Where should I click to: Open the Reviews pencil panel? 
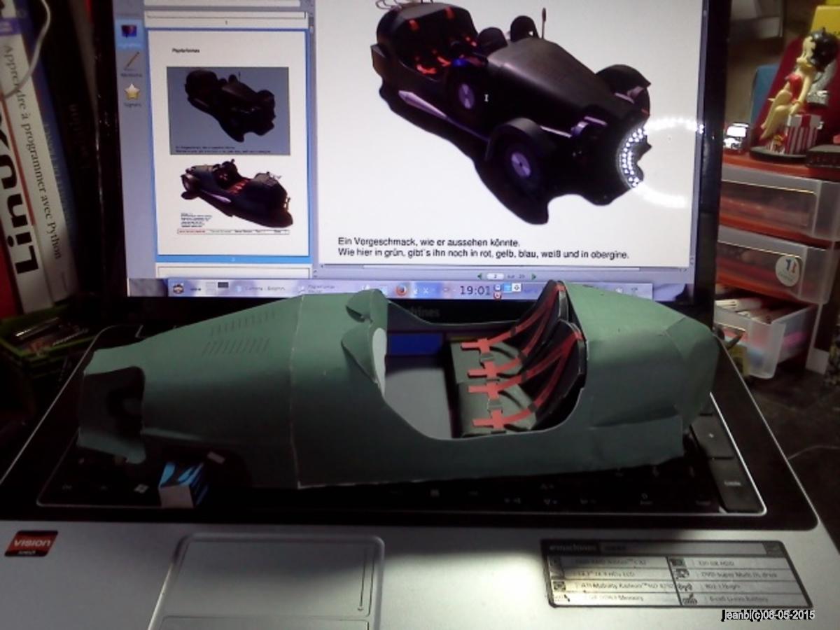pyautogui.click(x=131, y=64)
